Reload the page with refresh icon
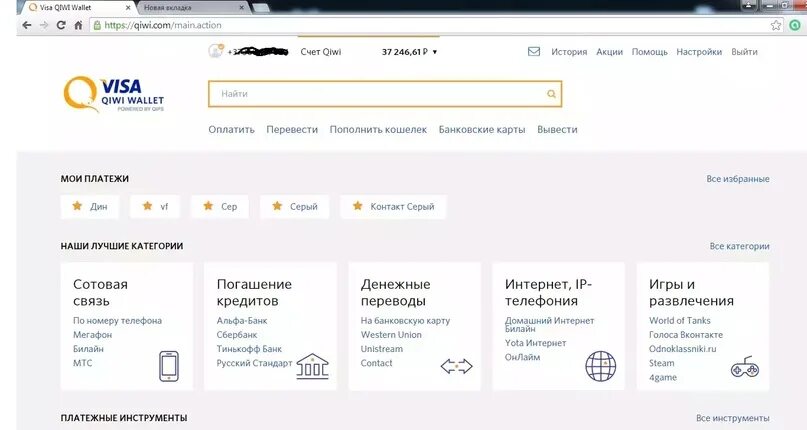Image resolution: width=807 pixels, height=430 pixels. (x=61, y=25)
